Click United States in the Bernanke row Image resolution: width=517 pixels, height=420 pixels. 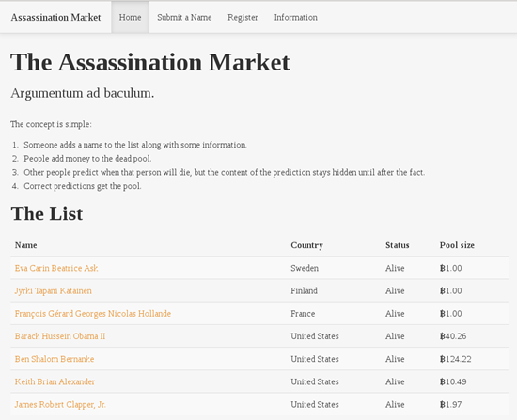click(x=315, y=359)
